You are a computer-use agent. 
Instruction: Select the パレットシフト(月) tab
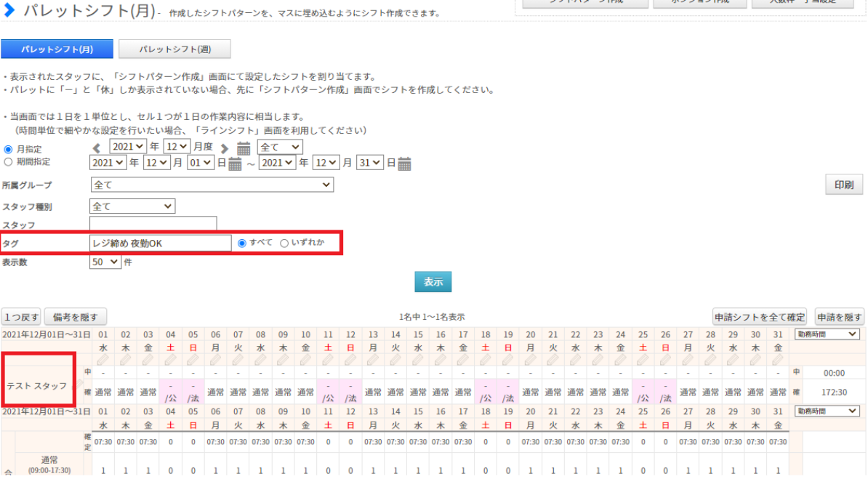[57, 49]
